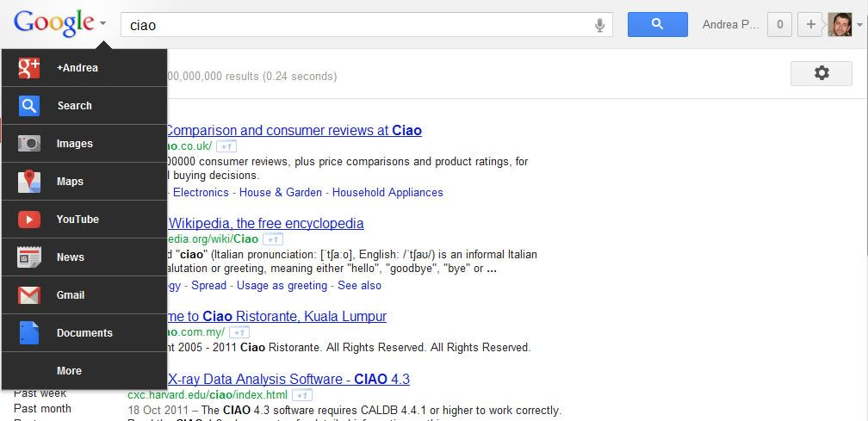Open the Maps pin icon
Screen dimensions: 868x421
[29, 182]
